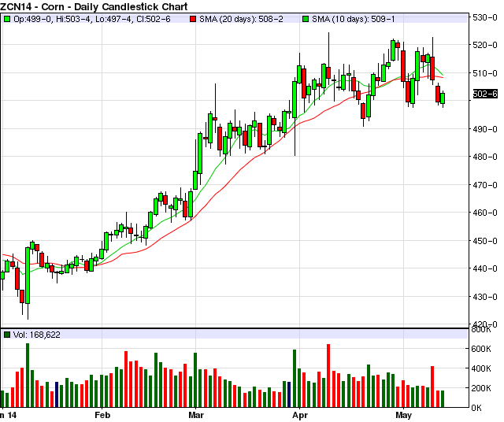Click the 0K volume axis label

[x=476, y=408]
